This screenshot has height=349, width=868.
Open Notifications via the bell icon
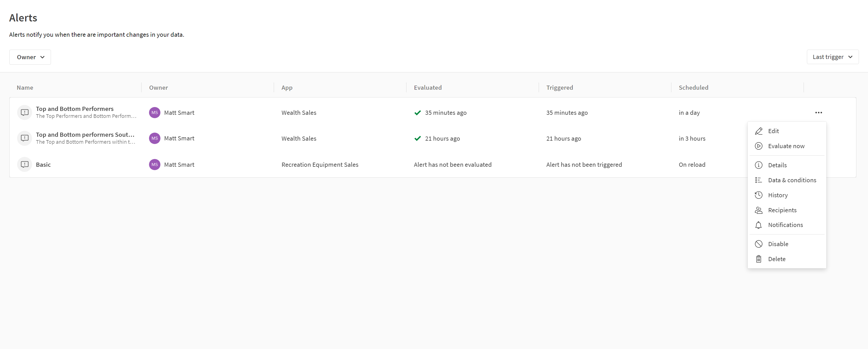coord(759,225)
